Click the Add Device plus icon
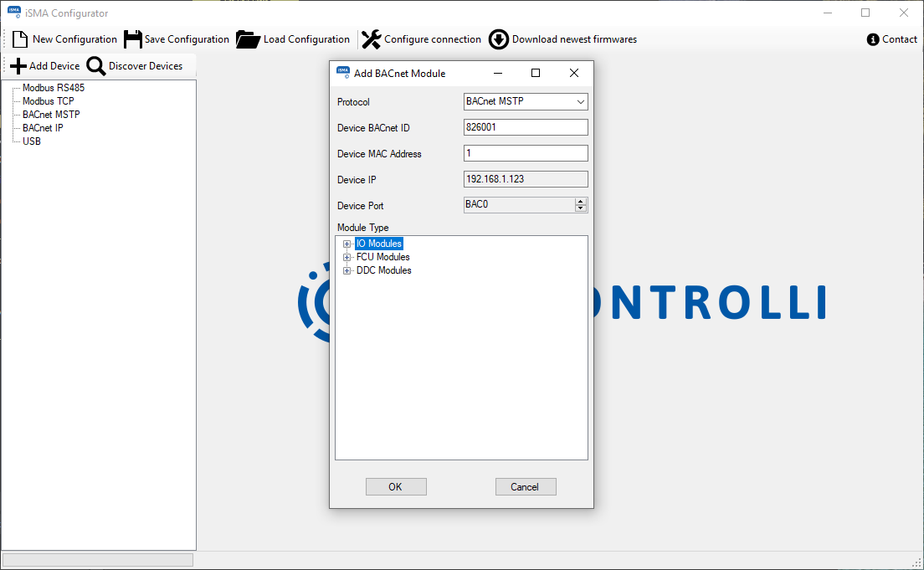The height and width of the screenshot is (570, 924). (x=18, y=66)
